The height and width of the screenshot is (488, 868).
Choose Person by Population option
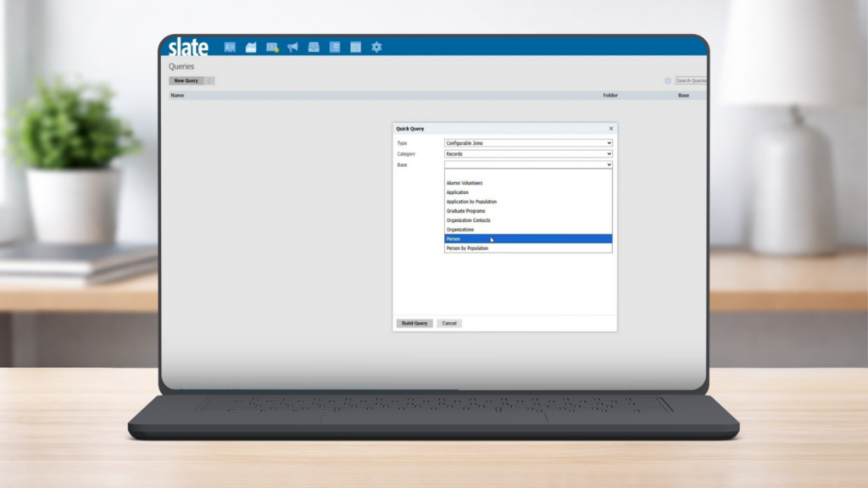coord(528,248)
